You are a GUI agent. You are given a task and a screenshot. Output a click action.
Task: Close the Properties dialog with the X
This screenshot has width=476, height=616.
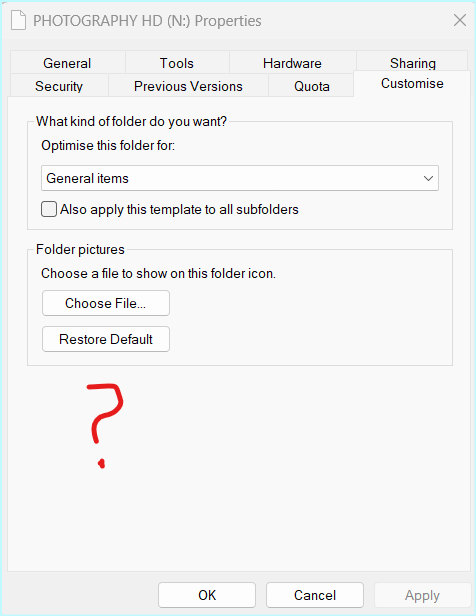coord(460,20)
